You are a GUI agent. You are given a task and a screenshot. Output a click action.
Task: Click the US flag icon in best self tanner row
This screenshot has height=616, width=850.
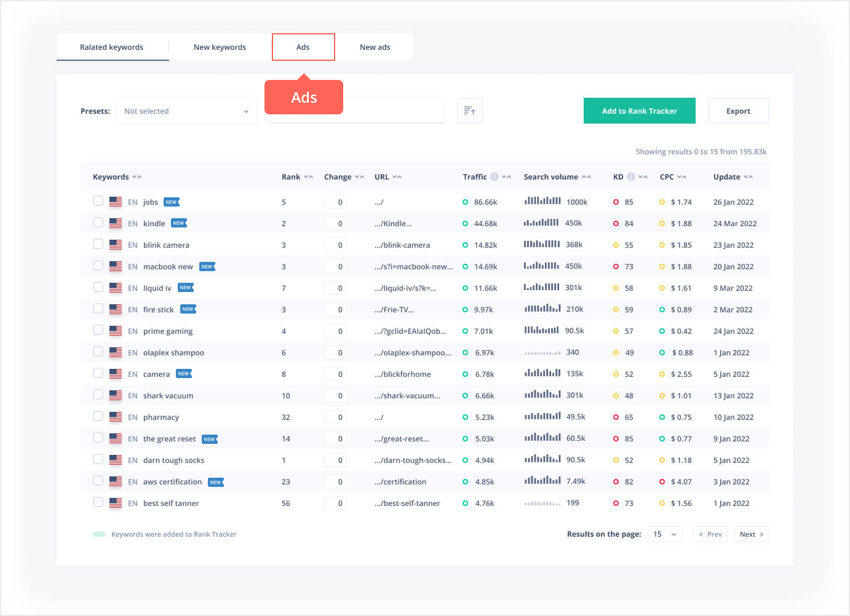pos(116,503)
